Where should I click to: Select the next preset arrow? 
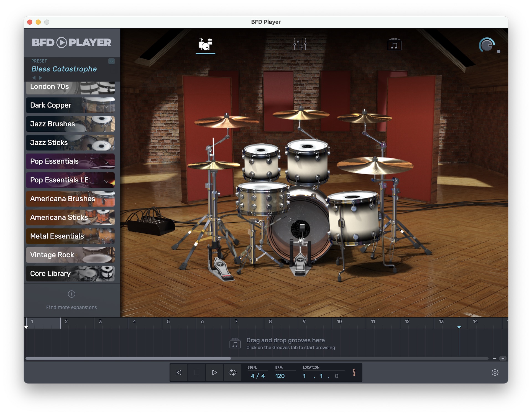[x=40, y=78]
